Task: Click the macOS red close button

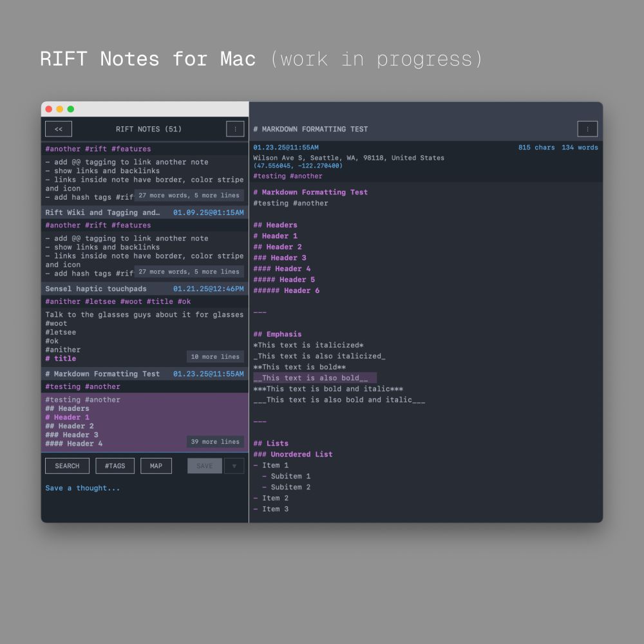Action: click(x=48, y=109)
